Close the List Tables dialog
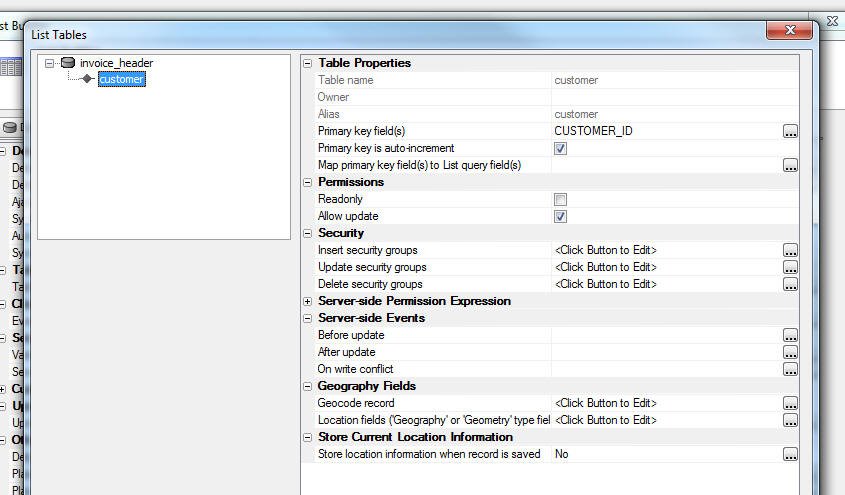 click(x=790, y=31)
